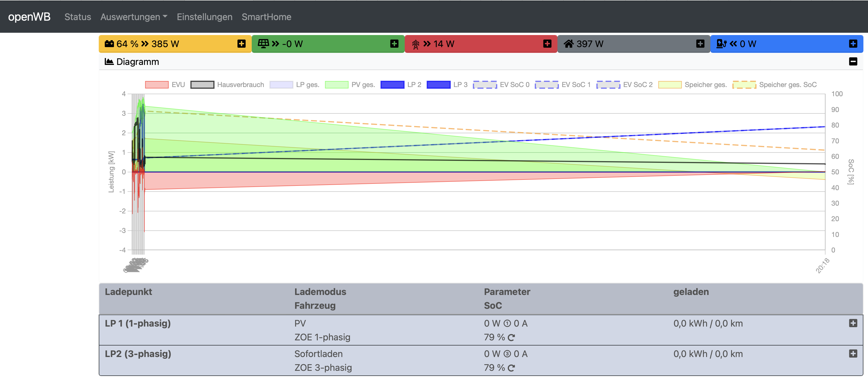Expand LP 1 (1-phasig) charge point details
The image size is (868, 382).
click(853, 323)
